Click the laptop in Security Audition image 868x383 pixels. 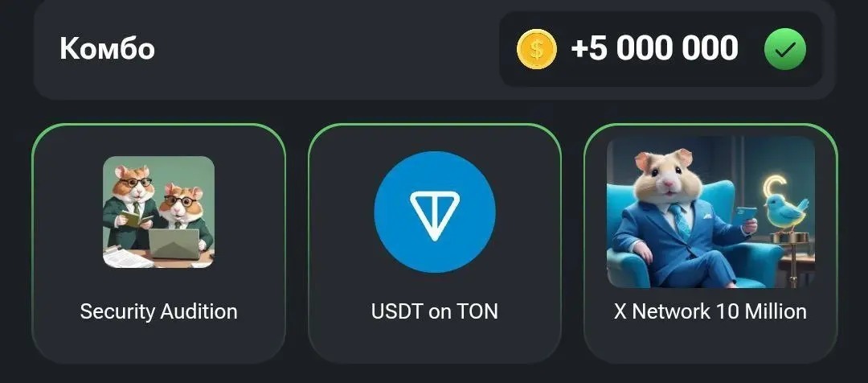pos(174,244)
